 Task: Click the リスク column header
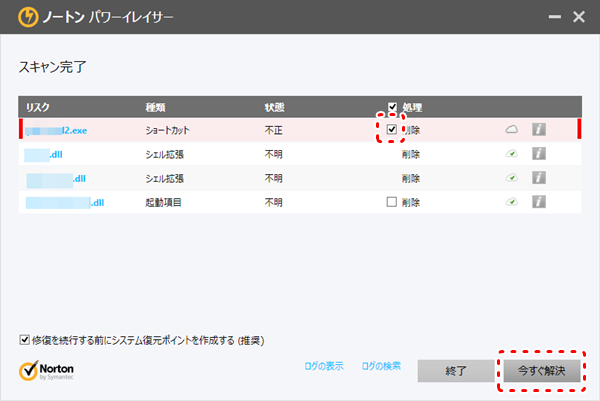point(38,107)
